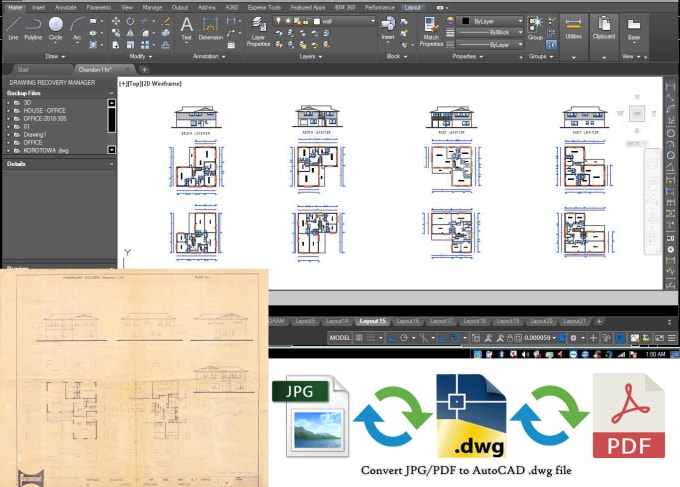Click the ViewCube top face
Image resolution: width=680 pixels, height=487 pixels.
point(637,114)
